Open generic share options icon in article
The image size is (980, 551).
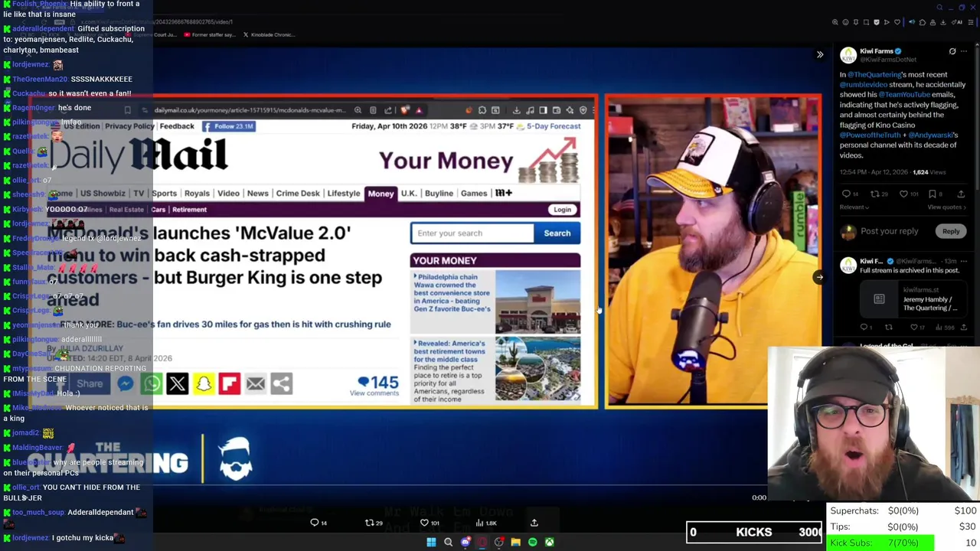(x=282, y=383)
